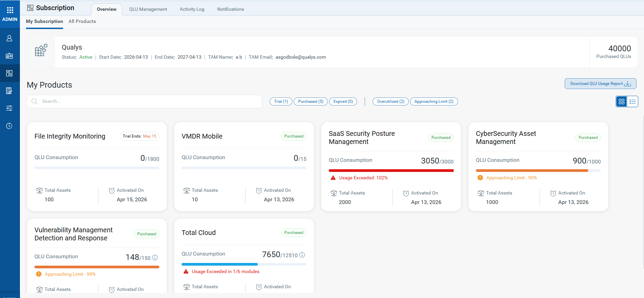The height and width of the screenshot is (298, 644).
Task: Click Trial Ends May 15 badge
Action: tap(139, 136)
